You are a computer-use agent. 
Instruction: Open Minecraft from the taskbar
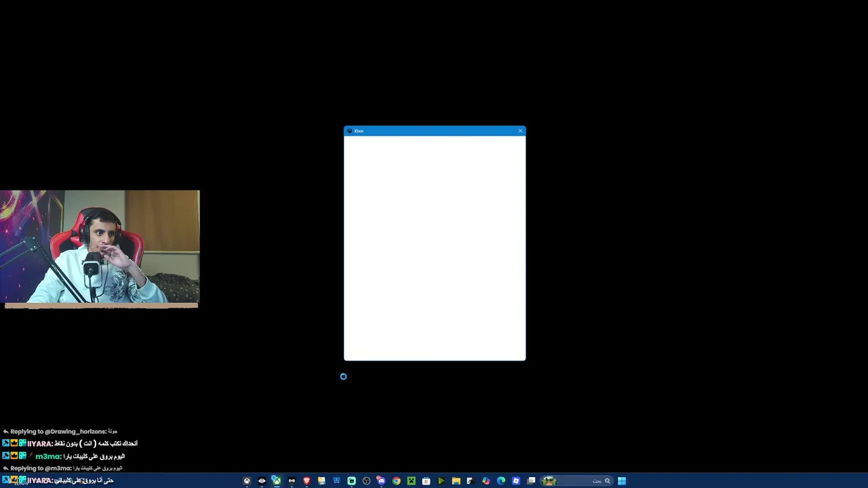[x=412, y=481]
